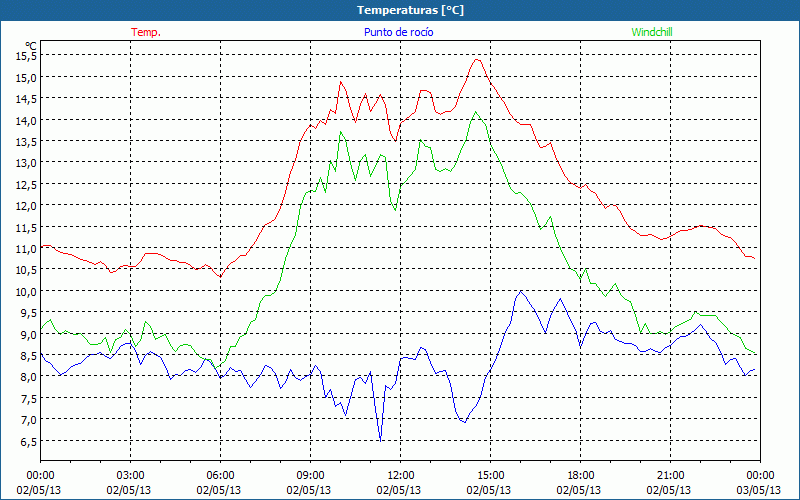
Task: Click the 8,0 y-axis value
Action: coord(29,377)
